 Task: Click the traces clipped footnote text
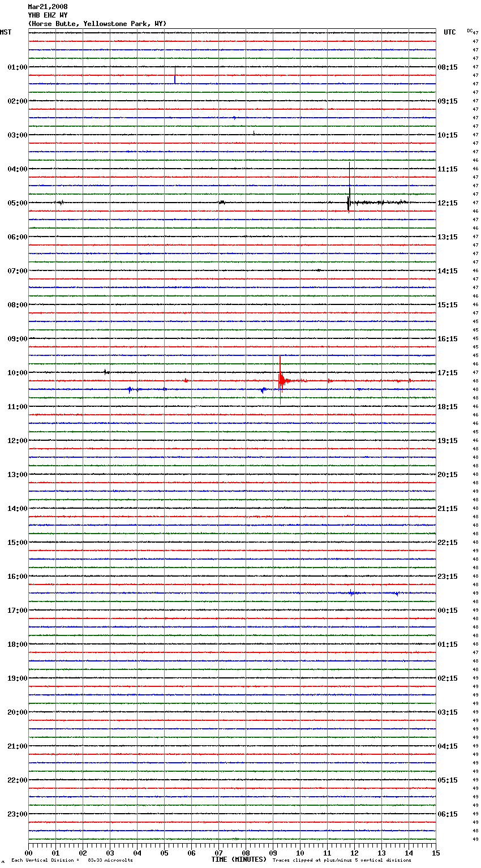pos(342,860)
